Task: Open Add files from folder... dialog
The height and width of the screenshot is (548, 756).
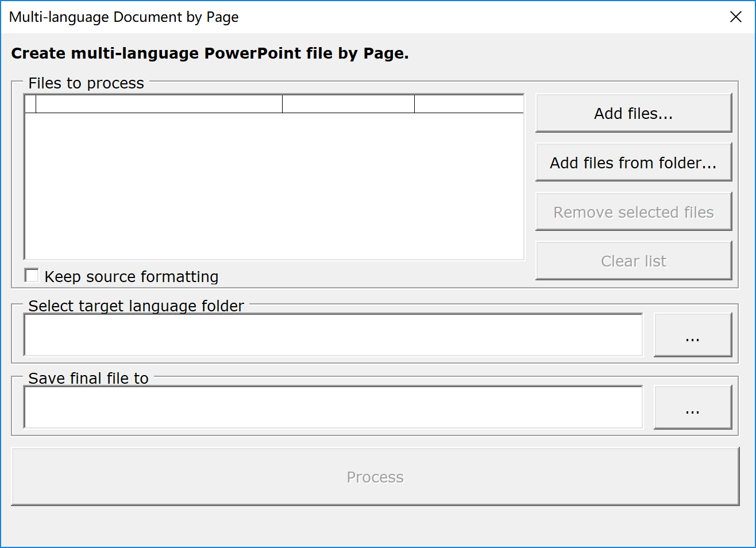Action: point(634,163)
